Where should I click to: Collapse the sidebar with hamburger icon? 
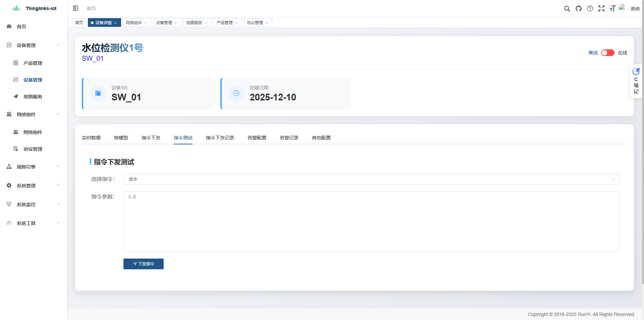point(75,8)
